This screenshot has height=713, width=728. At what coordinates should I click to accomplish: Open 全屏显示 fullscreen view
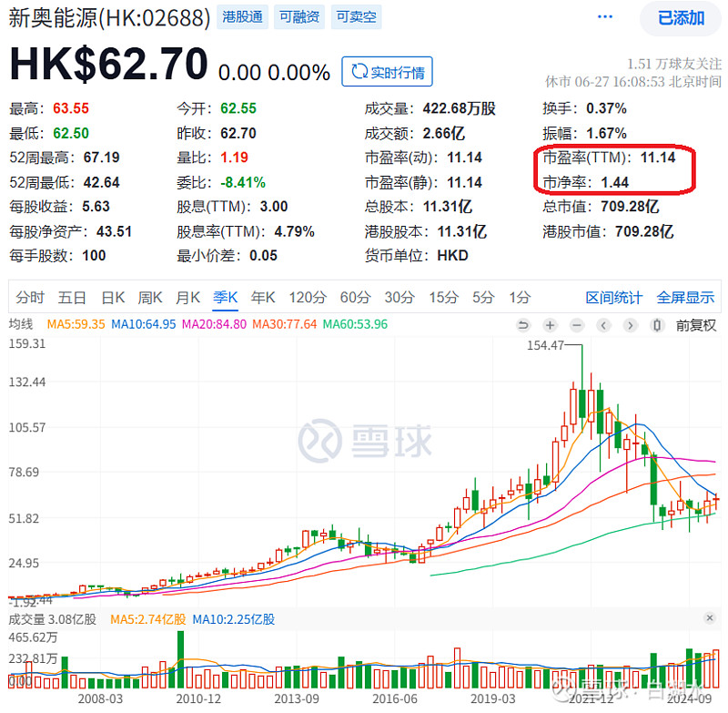685,298
